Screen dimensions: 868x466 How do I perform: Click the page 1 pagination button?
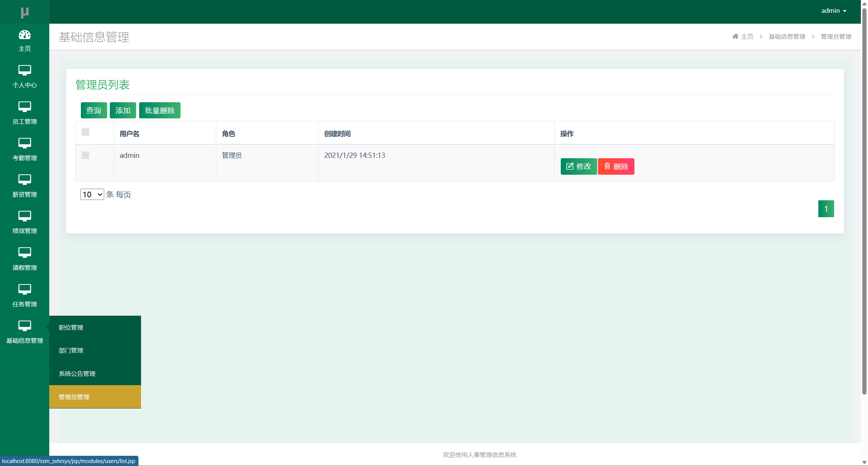click(826, 209)
